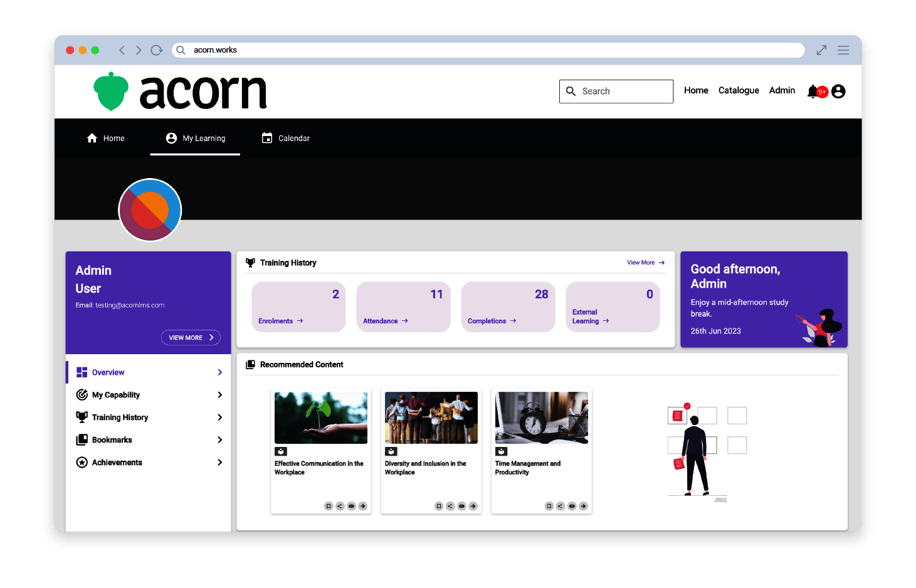Switch to the Home tab in black bar
Screen dimensions: 916x588
pyautogui.click(x=105, y=138)
